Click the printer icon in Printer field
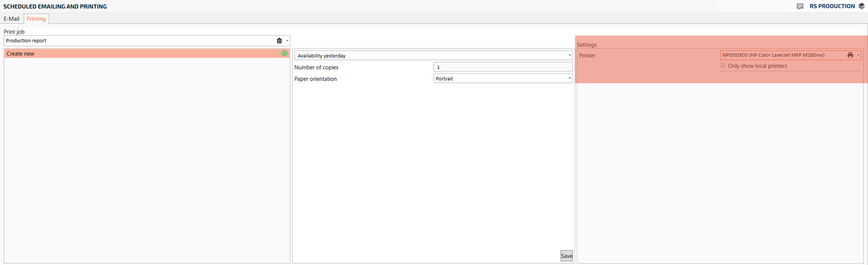Image resolution: width=868 pixels, height=265 pixels. (850, 55)
